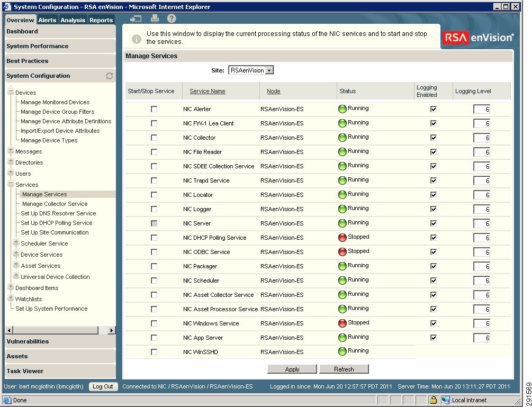Screen dimensions: 532x407
Task: Click the red status icon for NIC Windows Service
Action: point(342,323)
